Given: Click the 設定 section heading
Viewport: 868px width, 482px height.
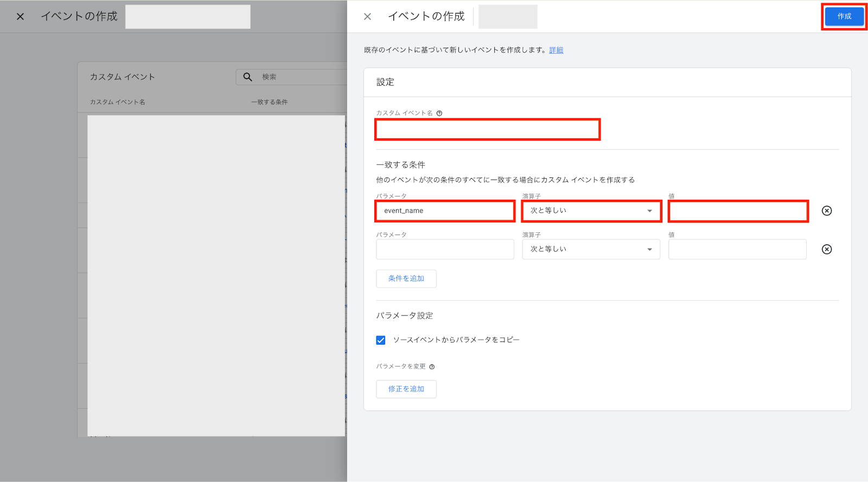Looking at the screenshot, I should pos(385,82).
